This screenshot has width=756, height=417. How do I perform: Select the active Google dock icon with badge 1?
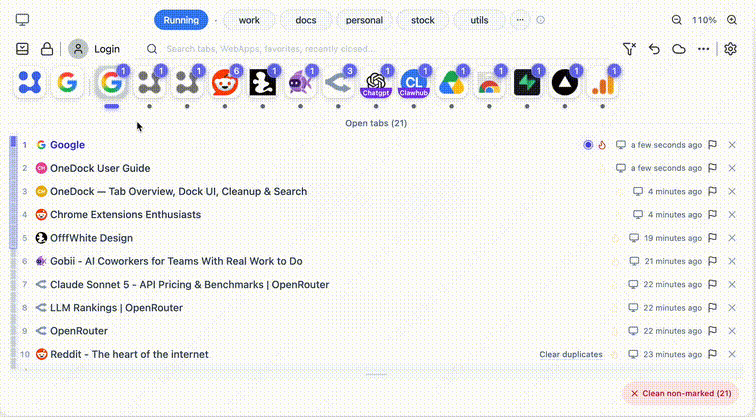pyautogui.click(x=111, y=83)
